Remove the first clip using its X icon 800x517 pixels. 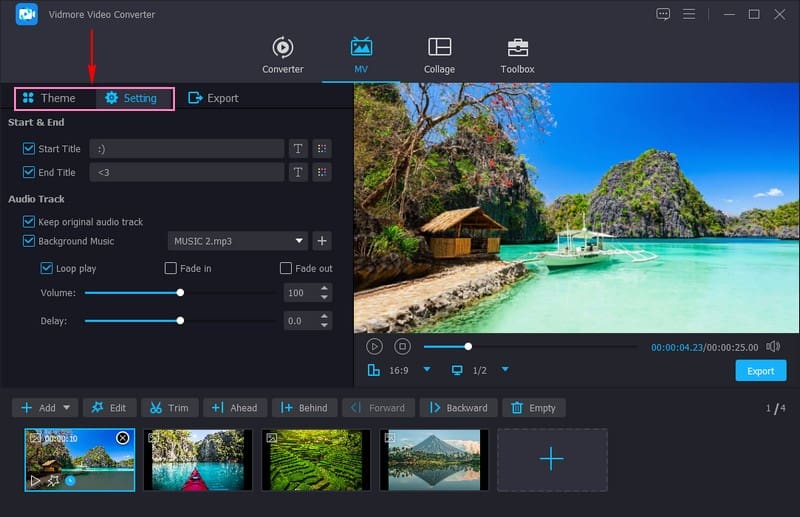(122, 438)
